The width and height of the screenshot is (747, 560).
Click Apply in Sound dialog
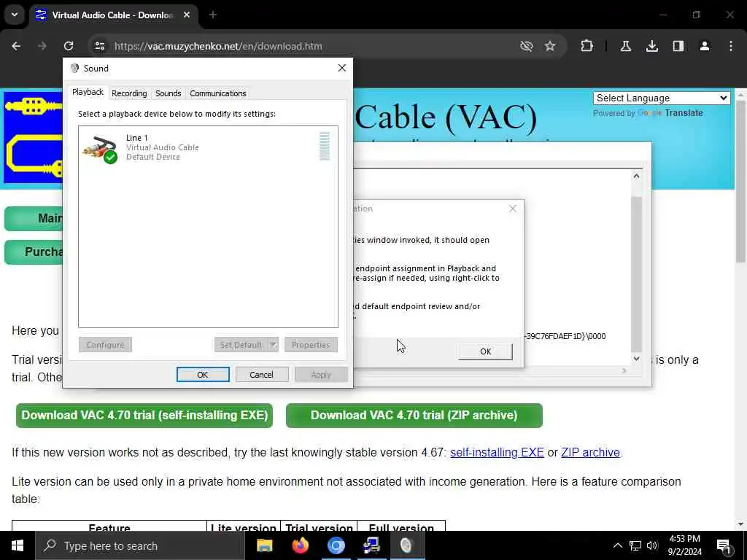click(321, 375)
